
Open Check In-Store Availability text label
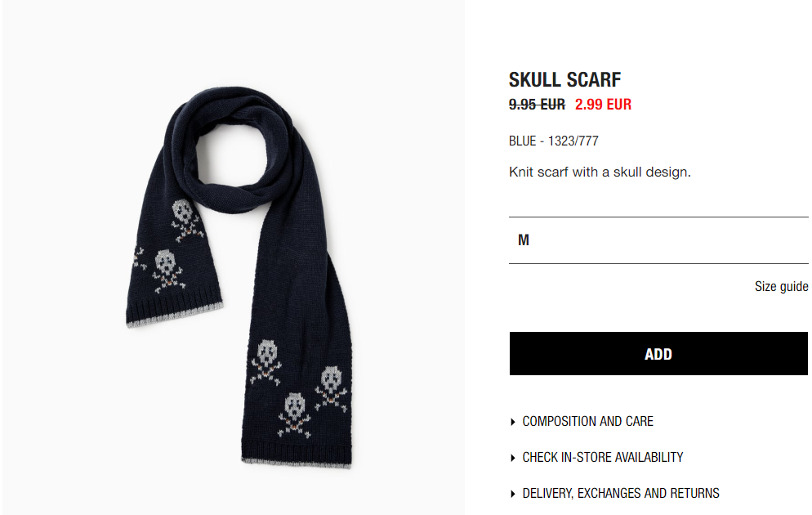click(x=603, y=457)
